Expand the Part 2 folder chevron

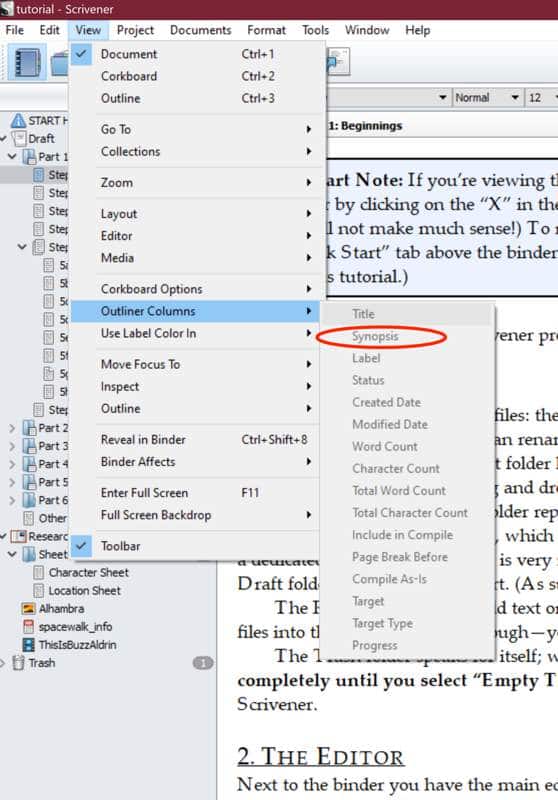point(12,428)
